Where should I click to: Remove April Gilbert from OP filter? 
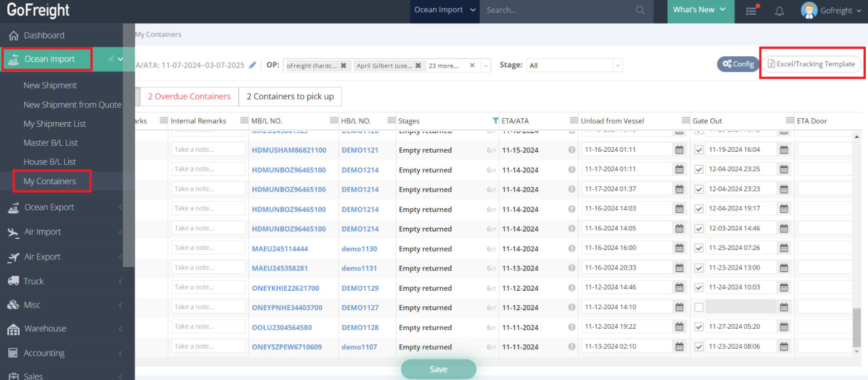pos(418,65)
